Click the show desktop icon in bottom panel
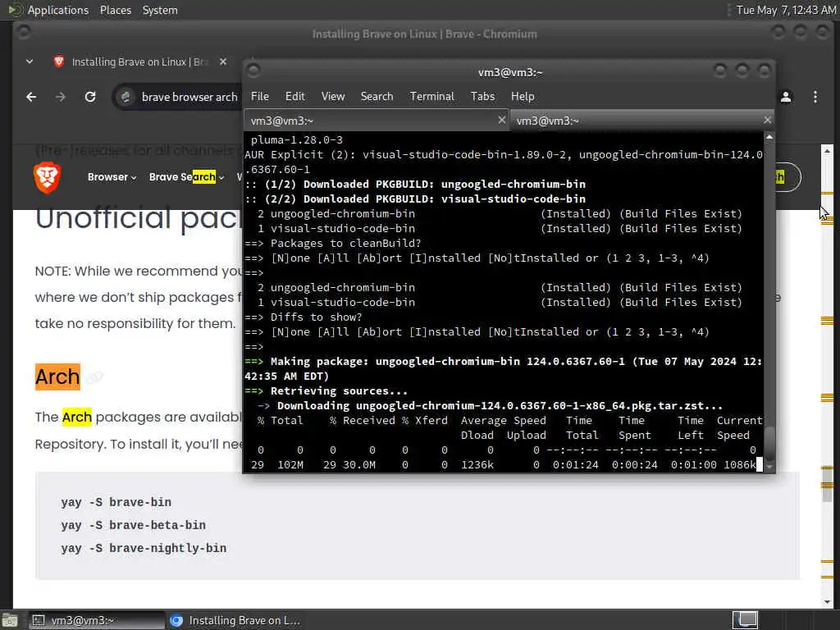The height and width of the screenshot is (630, 840). pos(10,620)
